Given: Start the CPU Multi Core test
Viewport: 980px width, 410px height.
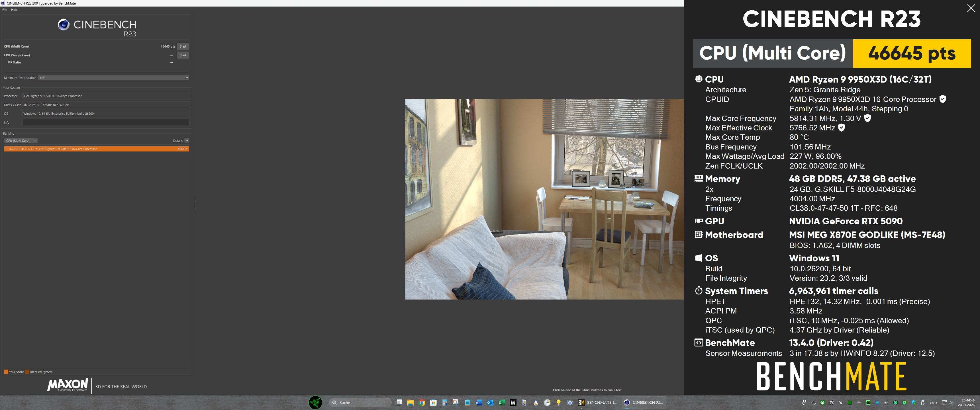Looking at the screenshot, I should (183, 46).
